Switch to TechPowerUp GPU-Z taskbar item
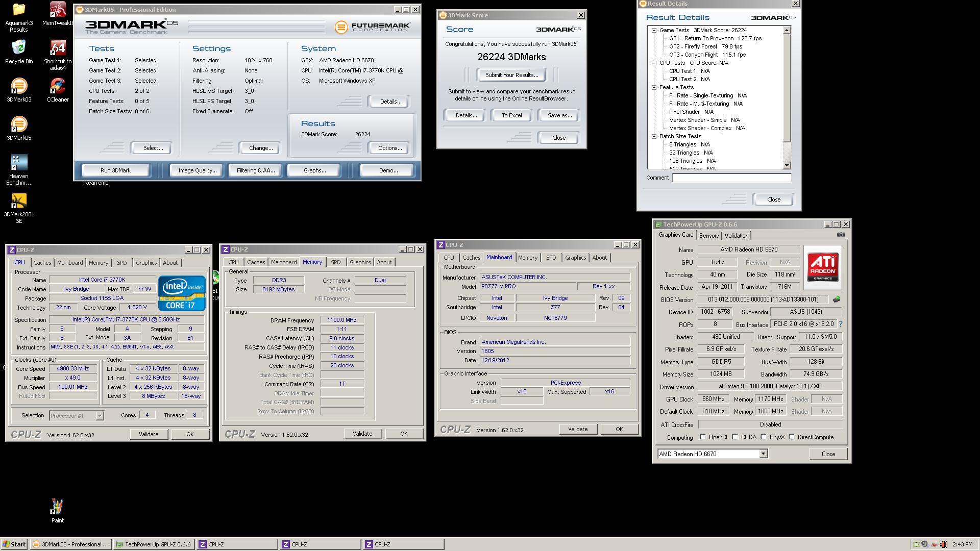Screen dimensions: 980x551 [x=154, y=544]
